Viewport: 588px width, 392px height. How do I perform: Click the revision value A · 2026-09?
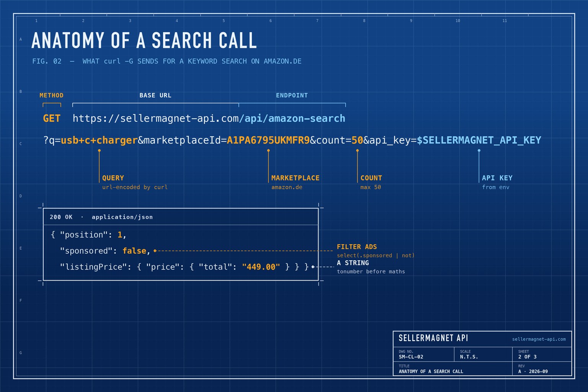point(533,371)
